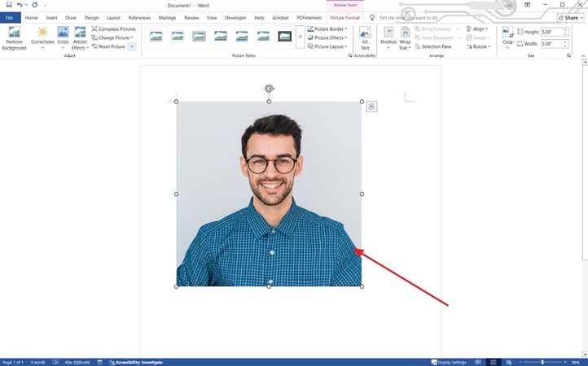Click the word count in the status bar
Viewport: 588px width, 366px height.
[37, 362]
